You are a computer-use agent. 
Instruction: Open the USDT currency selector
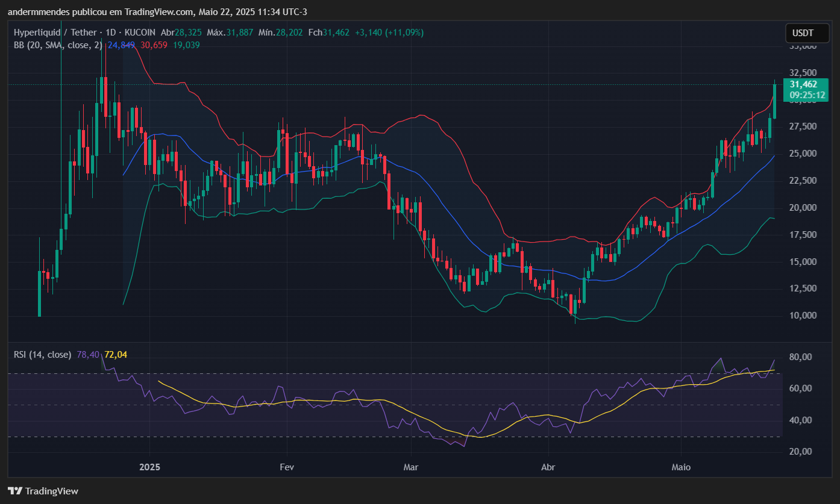[x=803, y=33]
